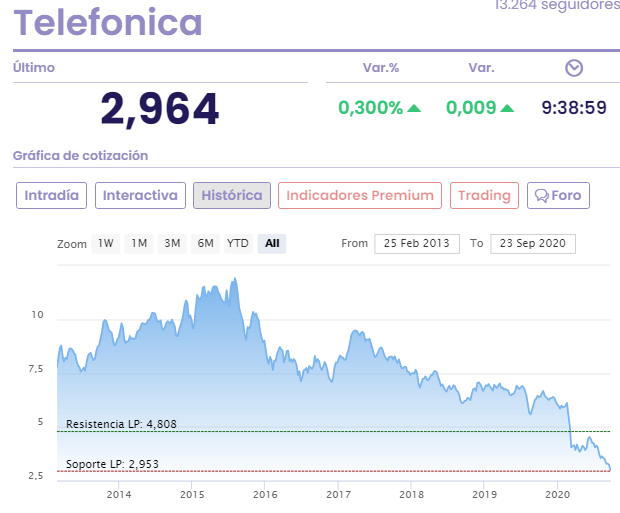Click the Trading button
This screenshot has height=513, width=620.
coord(484,195)
